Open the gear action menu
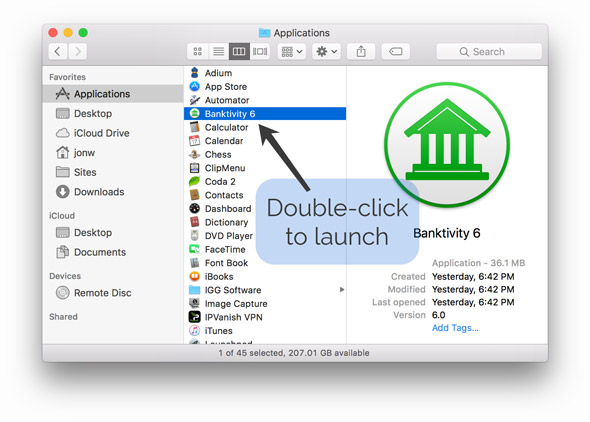Viewport: 590px width, 422px height. 326,51
